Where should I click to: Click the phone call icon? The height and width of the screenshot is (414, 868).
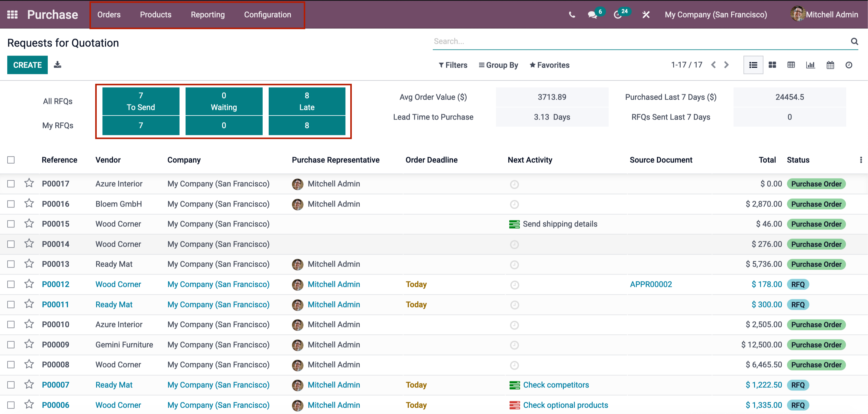[572, 14]
